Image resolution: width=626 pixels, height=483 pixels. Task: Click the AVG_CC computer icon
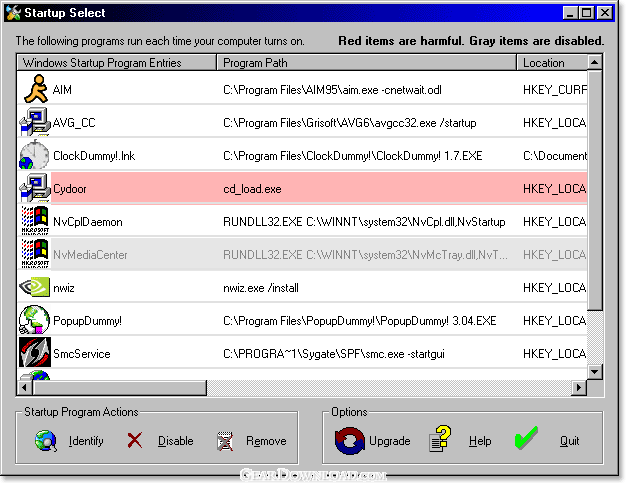34,122
